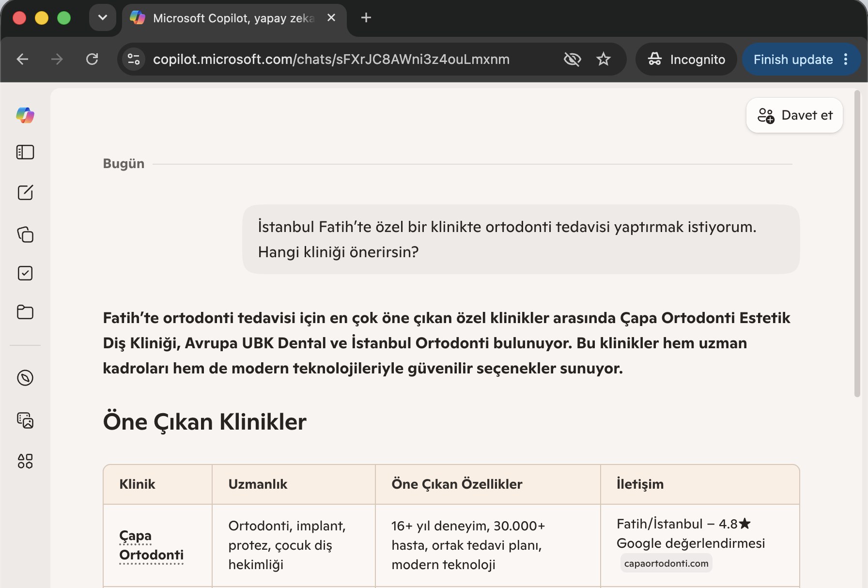Open the checkmark tasks icon in sidebar
The height and width of the screenshot is (588, 868).
(x=25, y=273)
